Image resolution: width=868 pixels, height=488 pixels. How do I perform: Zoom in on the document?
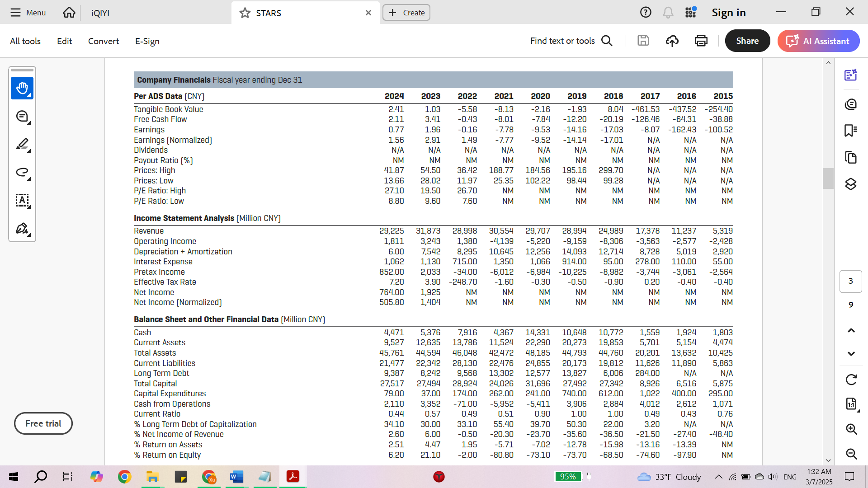tap(851, 429)
